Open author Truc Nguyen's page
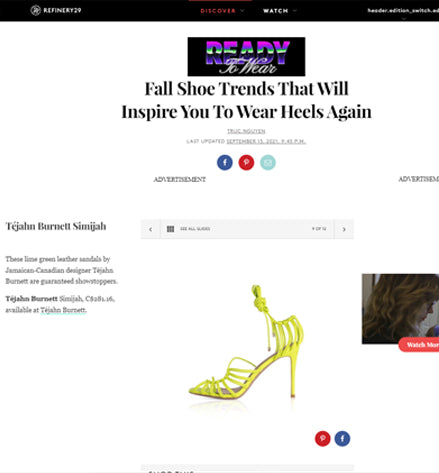 tap(246, 131)
